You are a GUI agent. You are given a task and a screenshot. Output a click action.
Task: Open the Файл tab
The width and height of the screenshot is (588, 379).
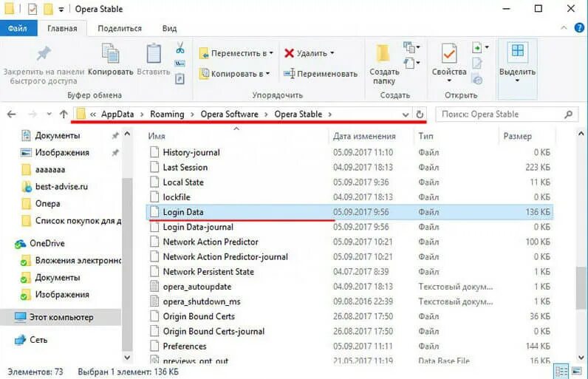click(x=18, y=29)
